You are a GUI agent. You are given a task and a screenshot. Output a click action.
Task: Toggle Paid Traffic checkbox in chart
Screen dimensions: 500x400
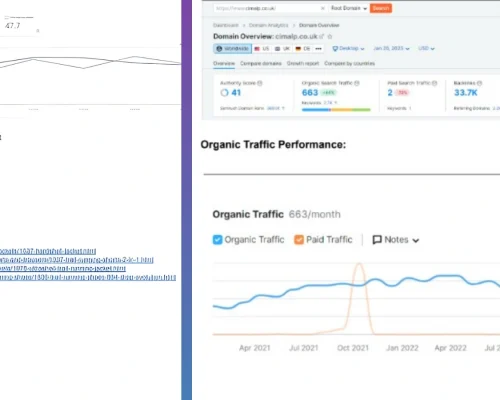point(299,240)
